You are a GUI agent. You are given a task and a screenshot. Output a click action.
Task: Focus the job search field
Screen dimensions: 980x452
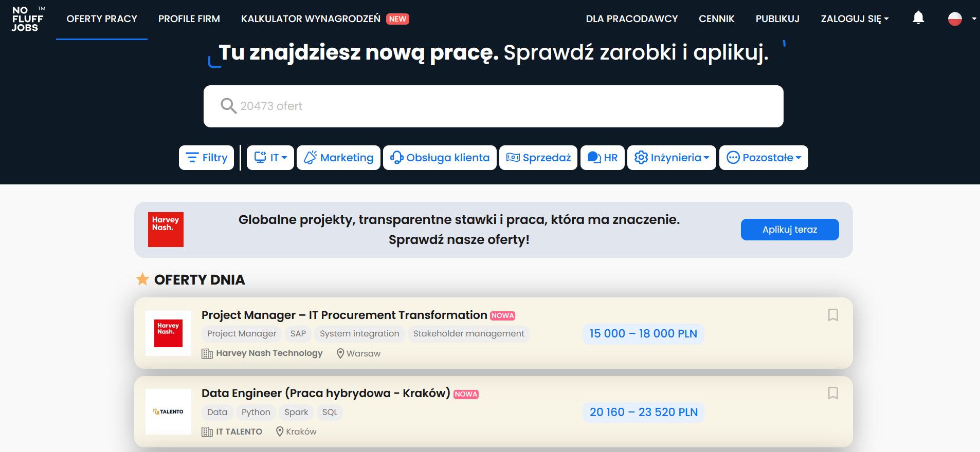[x=494, y=106]
